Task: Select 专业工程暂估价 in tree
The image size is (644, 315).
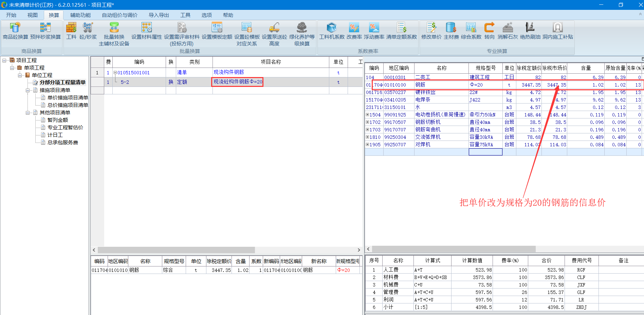Action: point(65,128)
